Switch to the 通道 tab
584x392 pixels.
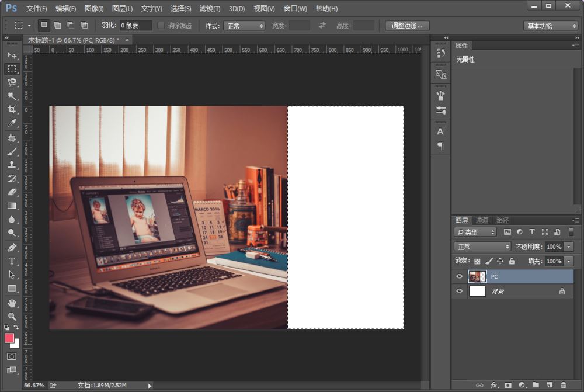coord(482,220)
